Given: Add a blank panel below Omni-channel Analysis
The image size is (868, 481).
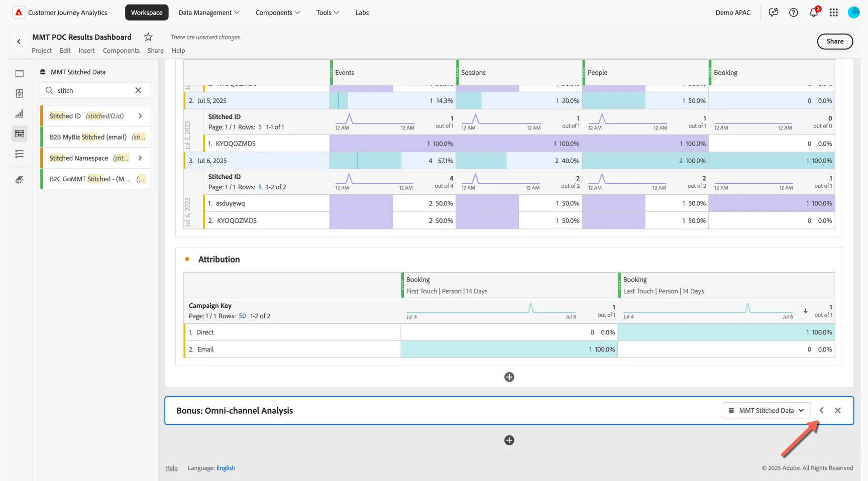Looking at the screenshot, I should coord(509,440).
